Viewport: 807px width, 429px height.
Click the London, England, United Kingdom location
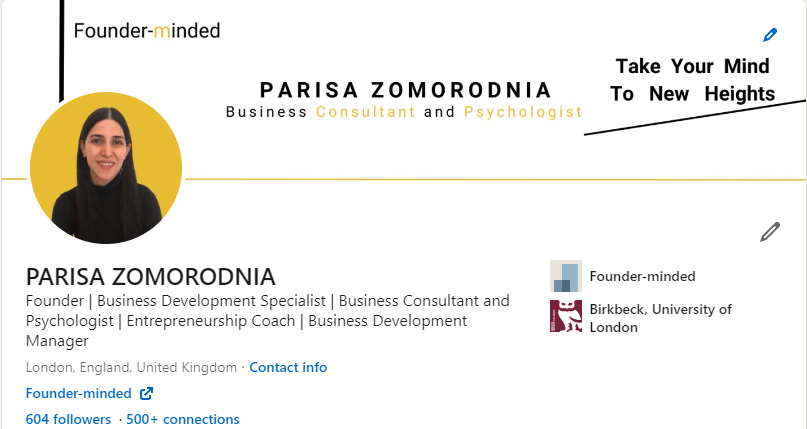(x=131, y=367)
